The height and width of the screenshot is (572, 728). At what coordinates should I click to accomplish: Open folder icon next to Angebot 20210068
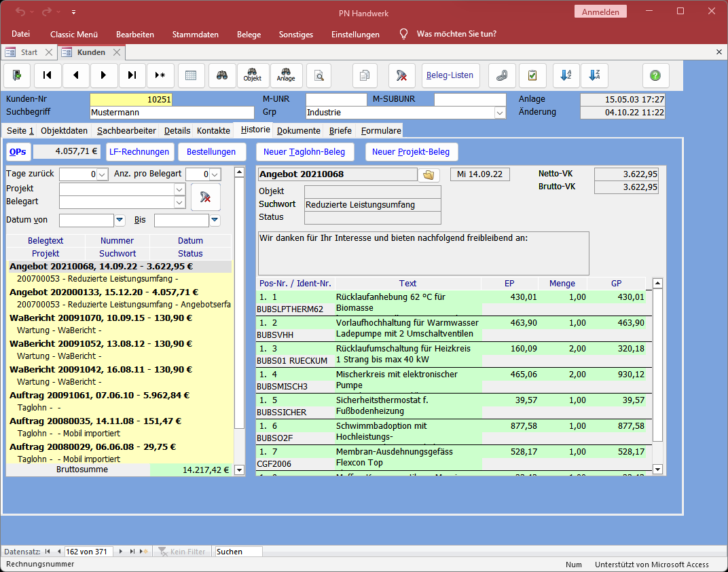click(x=429, y=175)
